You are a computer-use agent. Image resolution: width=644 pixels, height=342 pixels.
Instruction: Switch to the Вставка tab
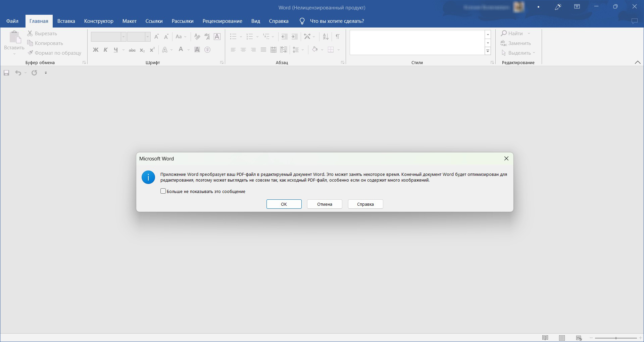pos(66,21)
